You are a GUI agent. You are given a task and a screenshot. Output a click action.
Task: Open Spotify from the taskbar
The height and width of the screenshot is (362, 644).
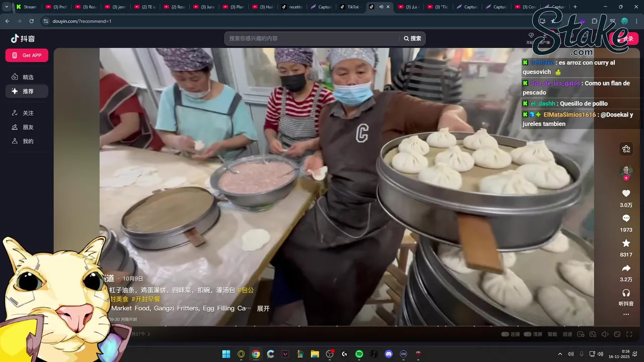pyautogui.click(x=359, y=354)
